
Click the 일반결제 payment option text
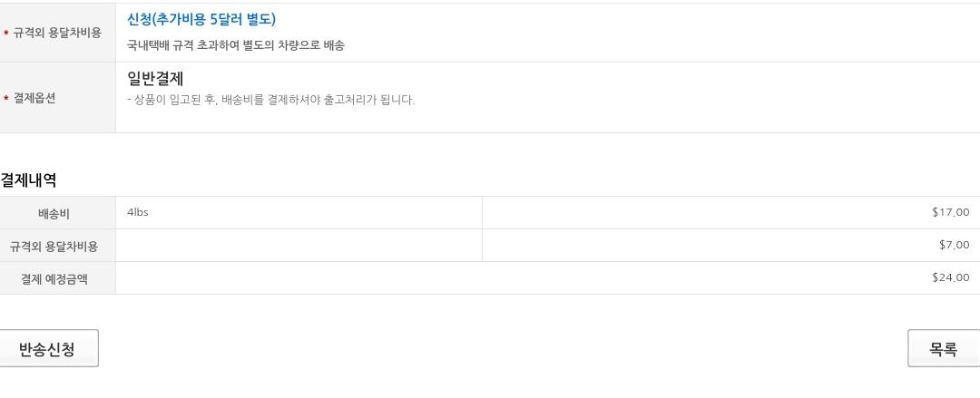[155, 79]
